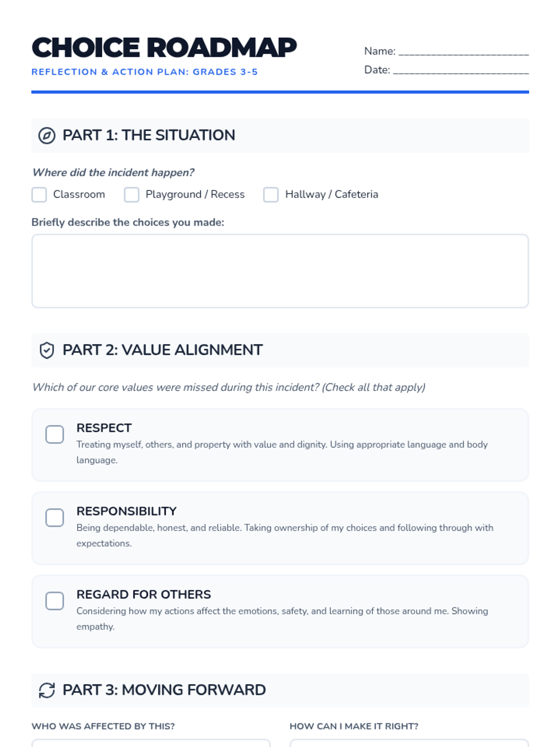The height and width of the screenshot is (747, 560).
Task: Tick the Playground / Recess checkbox
Action: click(132, 195)
